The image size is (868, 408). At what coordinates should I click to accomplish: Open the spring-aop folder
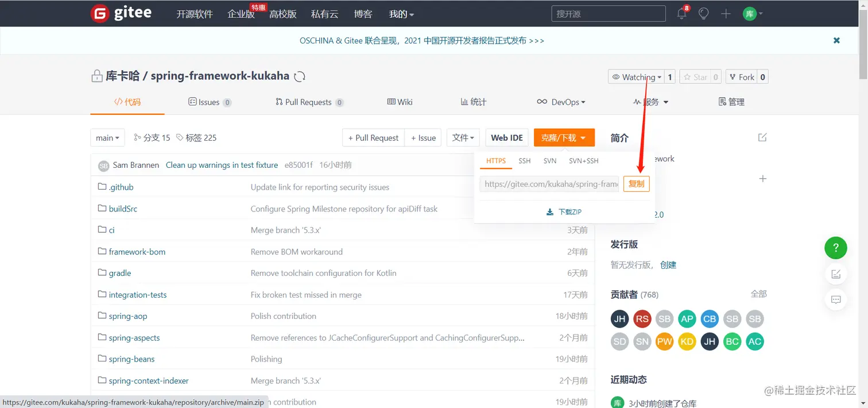point(128,316)
